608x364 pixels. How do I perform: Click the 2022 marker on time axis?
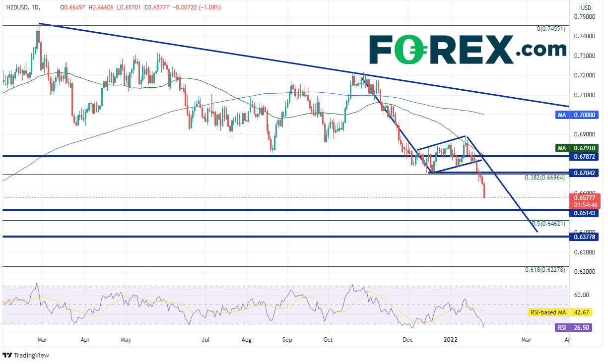coord(450,341)
